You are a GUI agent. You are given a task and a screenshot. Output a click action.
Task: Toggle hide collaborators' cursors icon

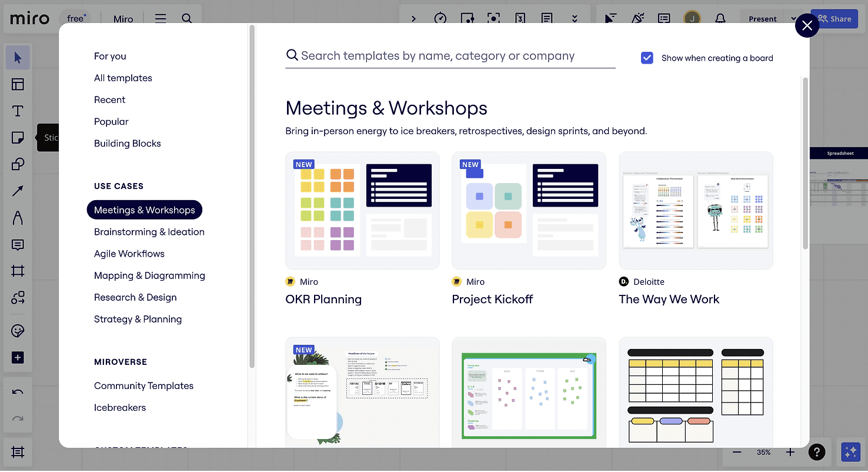click(x=611, y=19)
